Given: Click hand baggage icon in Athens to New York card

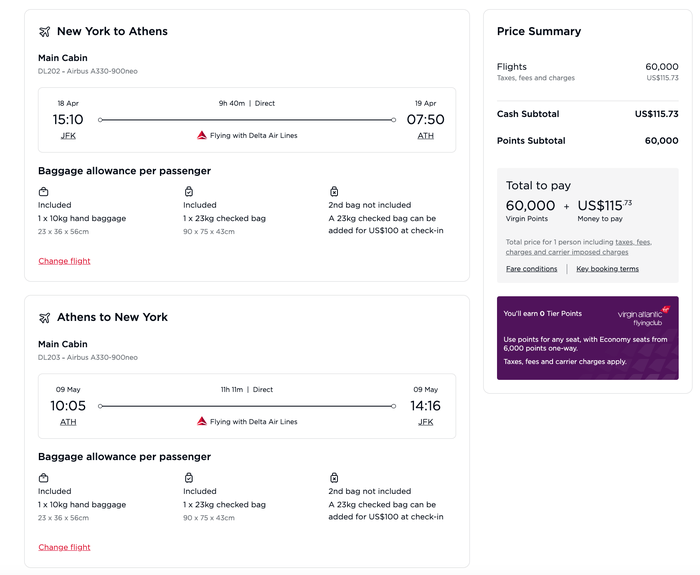Looking at the screenshot, I should 43,478.
